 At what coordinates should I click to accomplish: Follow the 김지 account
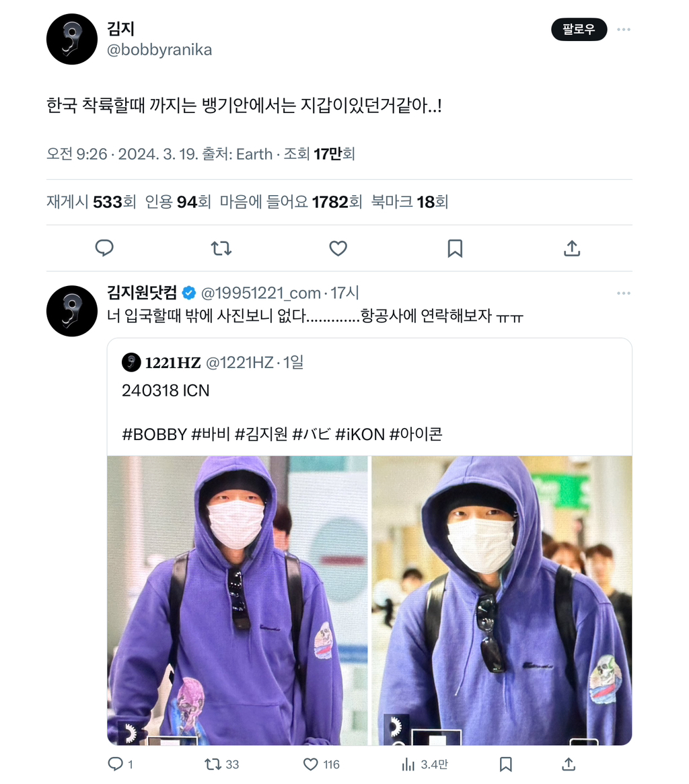coord(579,30)
